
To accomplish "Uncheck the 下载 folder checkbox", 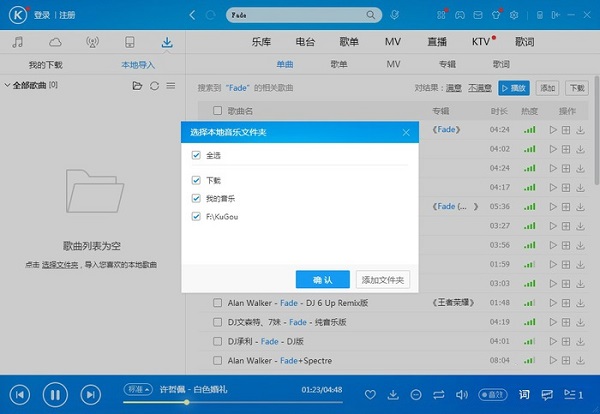I will 196,180.
